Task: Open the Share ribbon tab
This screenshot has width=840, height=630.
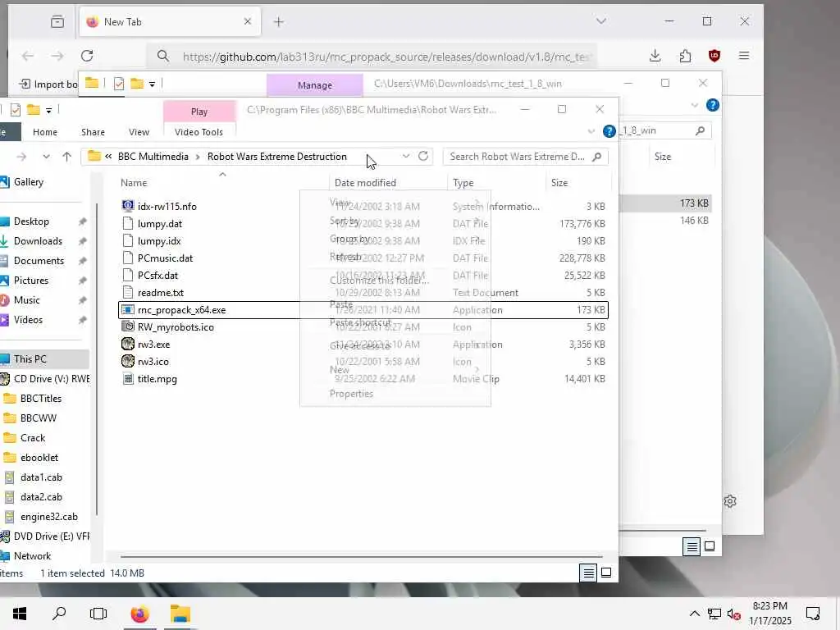Action: [94, 132]
